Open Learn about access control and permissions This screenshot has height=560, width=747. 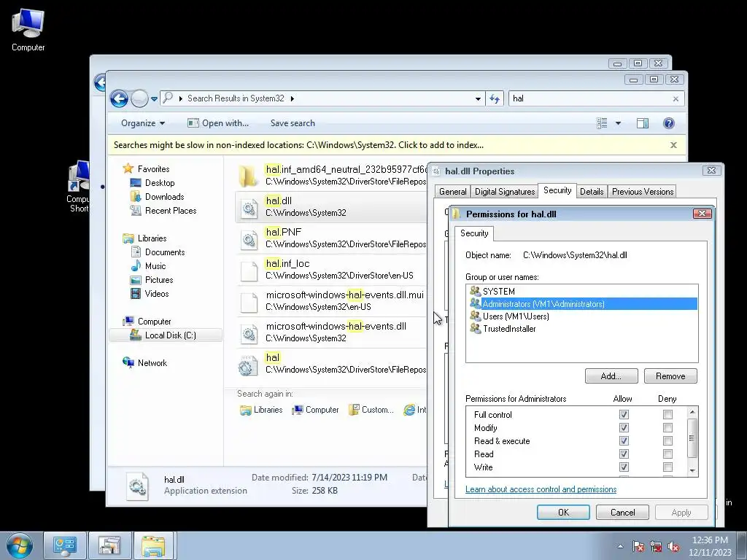point(541,489)
